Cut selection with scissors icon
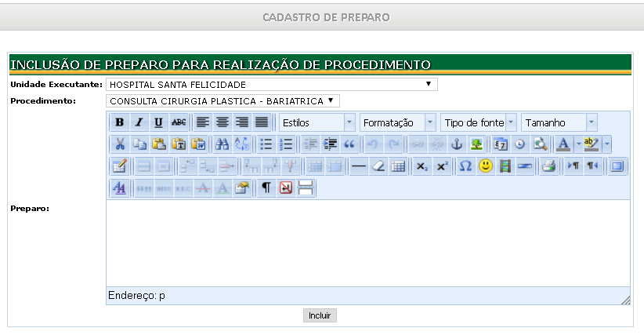644x335 pixels. (x=120, y=144)
